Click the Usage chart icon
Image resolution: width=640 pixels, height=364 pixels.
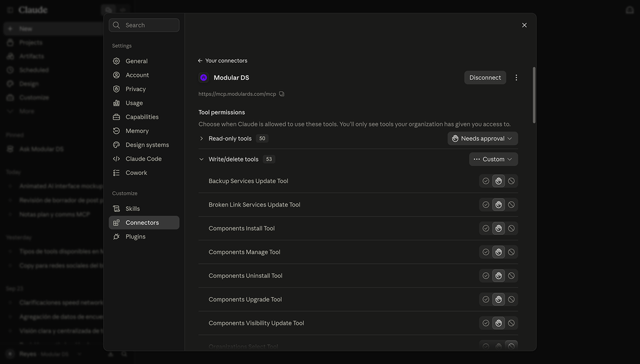116,103
